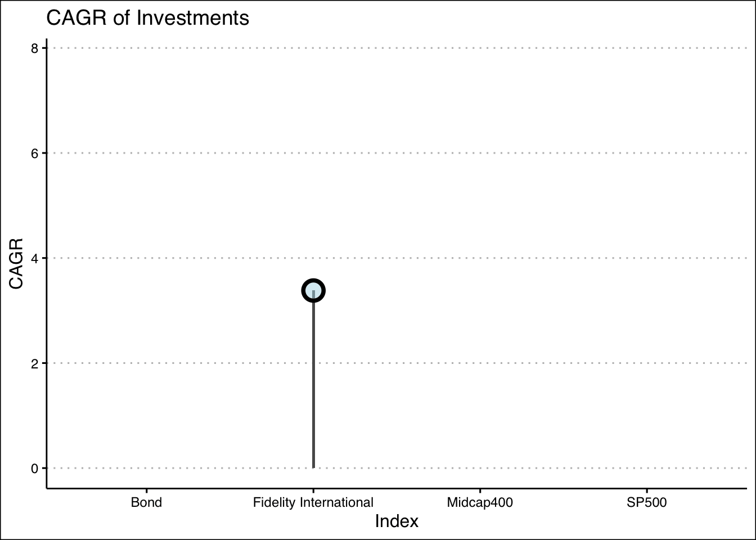
Task: Click the dotted gridline at value 6
Action: (x=397, y=153)
